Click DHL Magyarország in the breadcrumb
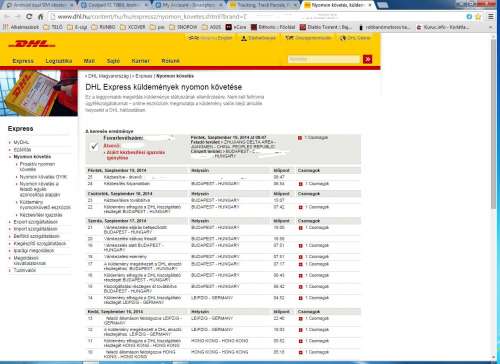Viewport: 500px width, 364px height. [x=108, y=76]
